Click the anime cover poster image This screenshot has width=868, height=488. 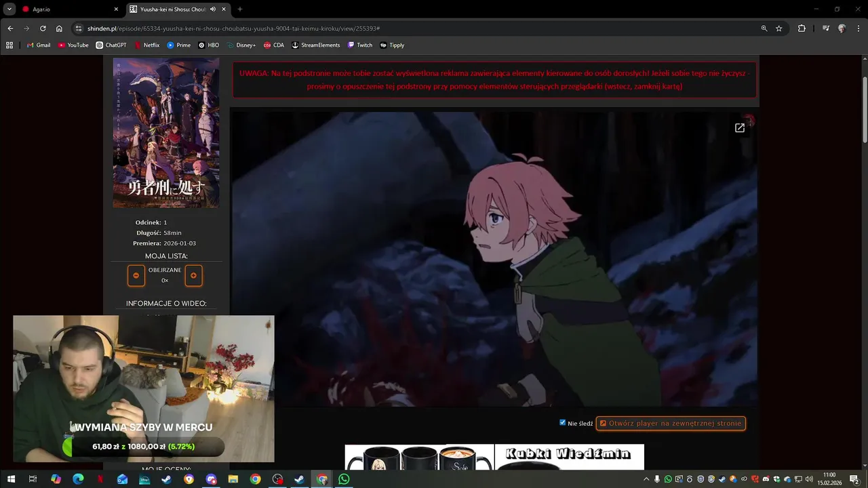click(x=166, y=133)
